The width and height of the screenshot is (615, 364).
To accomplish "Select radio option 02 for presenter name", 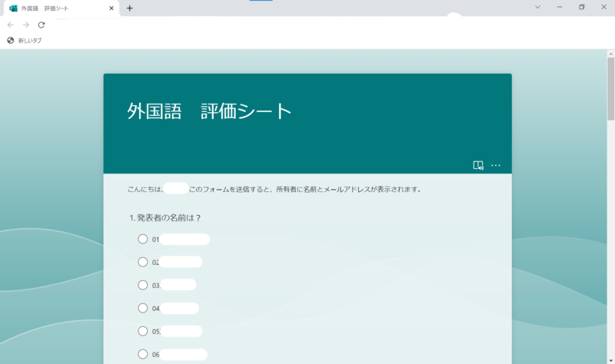I will 143,262.
